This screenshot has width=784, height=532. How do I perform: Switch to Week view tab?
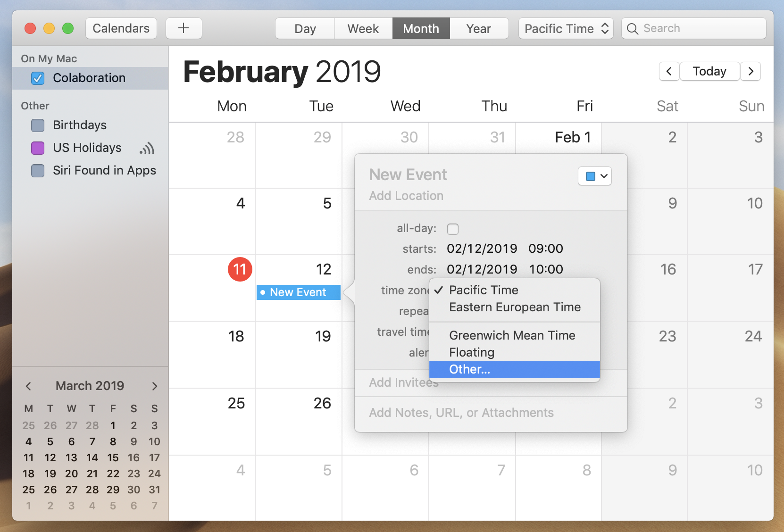(363, 29)
